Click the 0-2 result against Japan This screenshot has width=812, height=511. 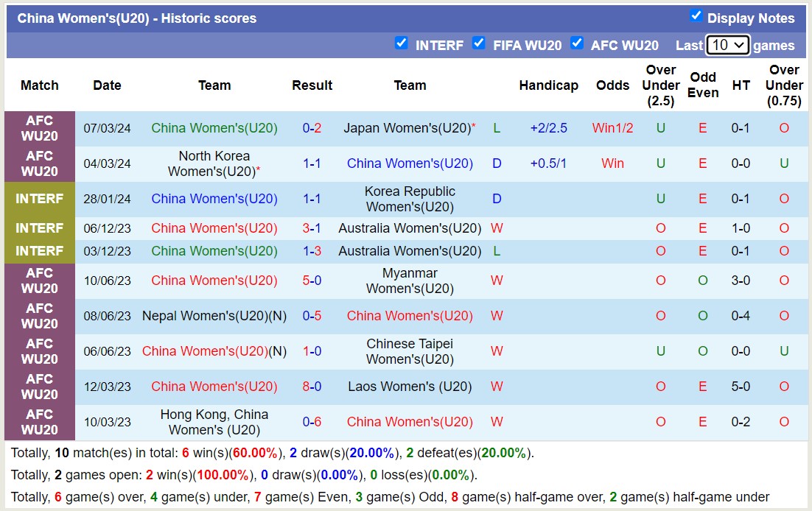pos(312,128)
